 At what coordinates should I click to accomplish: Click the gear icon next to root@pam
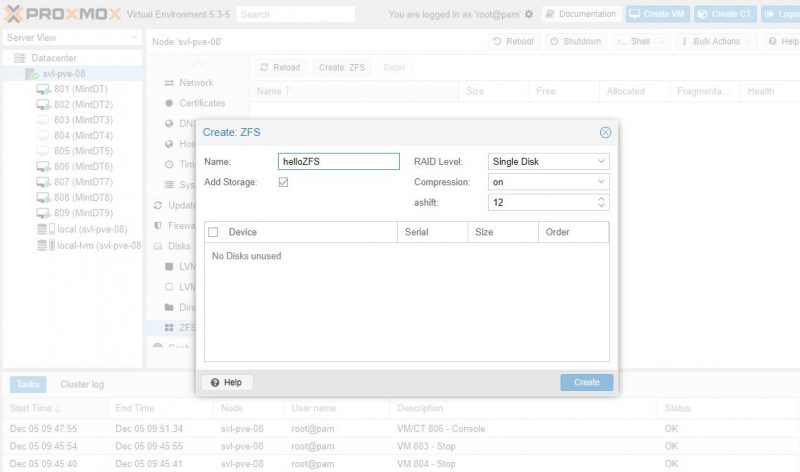point(529,14)
